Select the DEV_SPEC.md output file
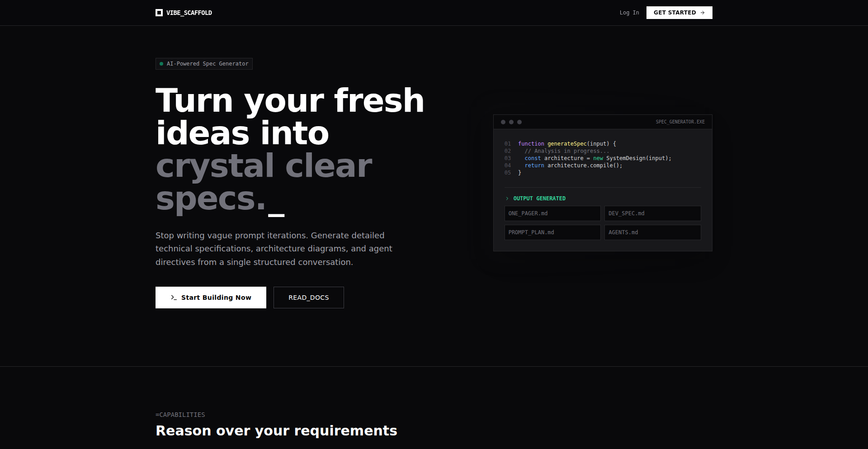 click(652, 213)
